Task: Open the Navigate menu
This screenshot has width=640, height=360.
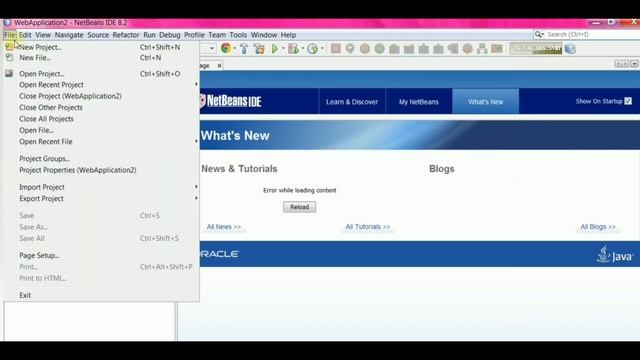Action: (x=69, y=35)
